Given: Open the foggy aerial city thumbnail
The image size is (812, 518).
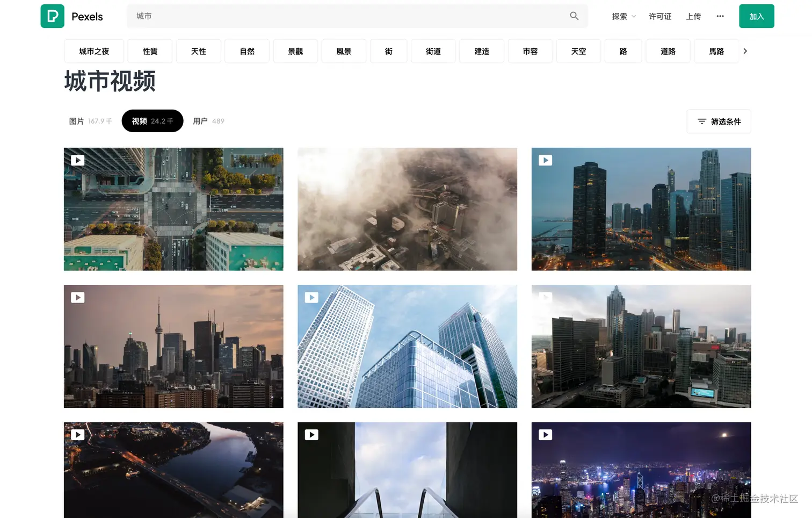Looking at the screenshot, I should [x=407, y=209].
